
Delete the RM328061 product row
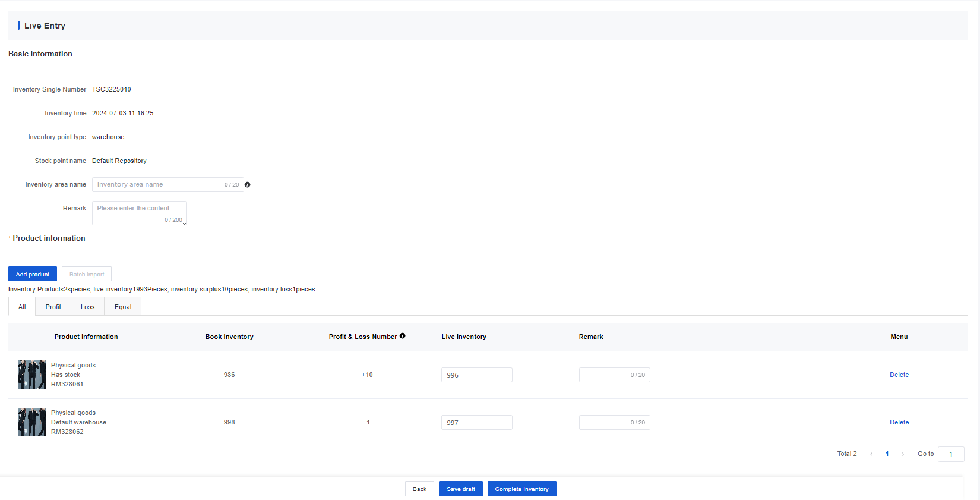click(x=899, y=375)
